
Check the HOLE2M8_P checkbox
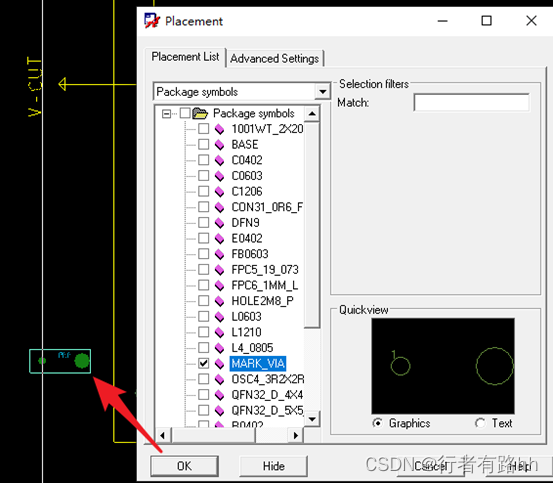tap(203, 301)
